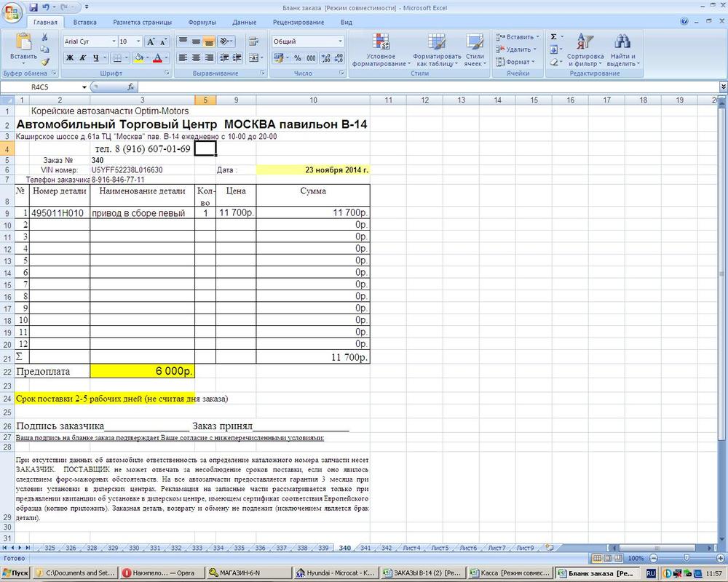Click the Save icon in quick access toolbar
The width and height of the screenshot is (728, 582).
[x=33, y=7]
